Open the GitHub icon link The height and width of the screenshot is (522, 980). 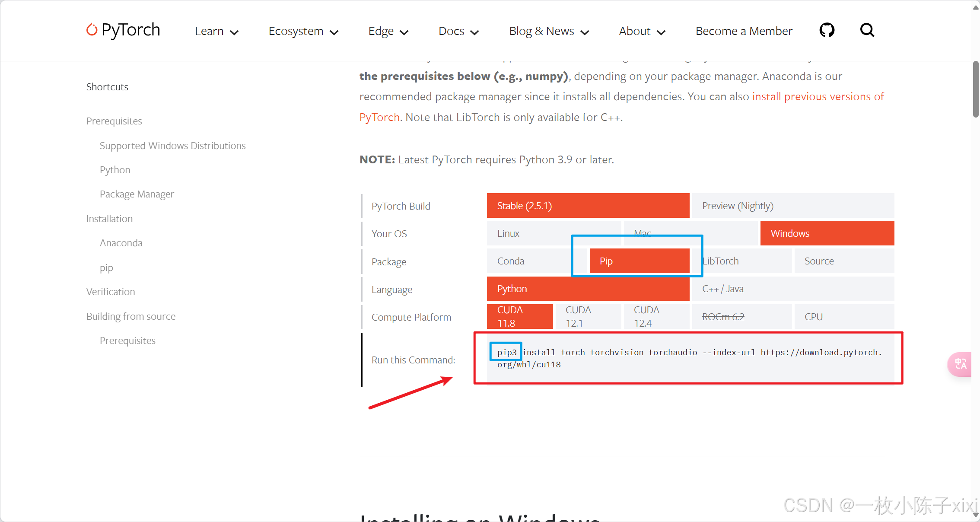(x=827, y=30)
